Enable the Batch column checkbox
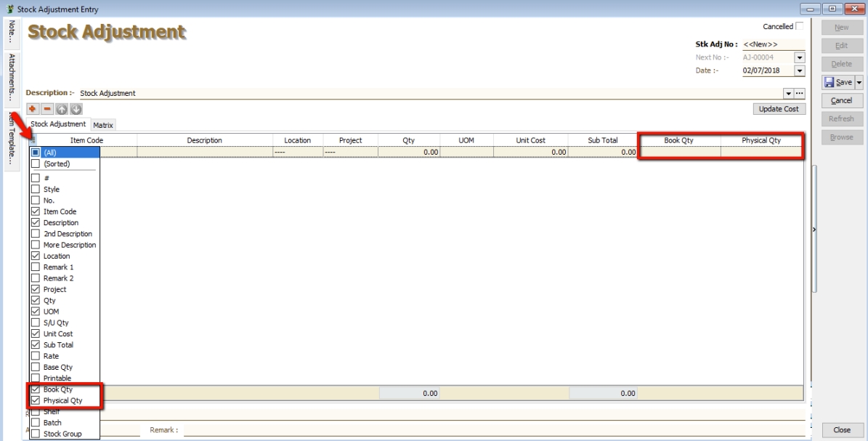This screenshot has width=868, height=441. coord(35,423)
